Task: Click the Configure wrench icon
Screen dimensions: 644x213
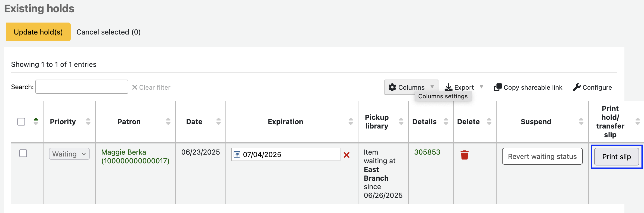Action: 576,87
